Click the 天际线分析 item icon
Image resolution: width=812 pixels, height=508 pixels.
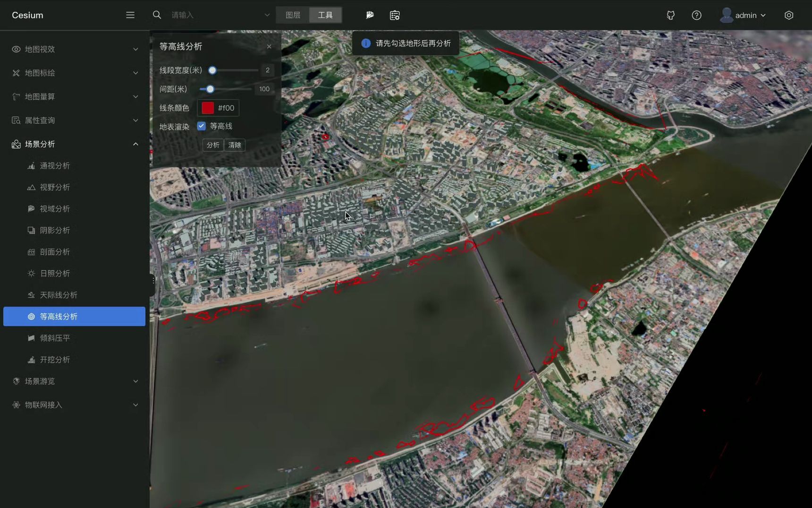(31, 295)
